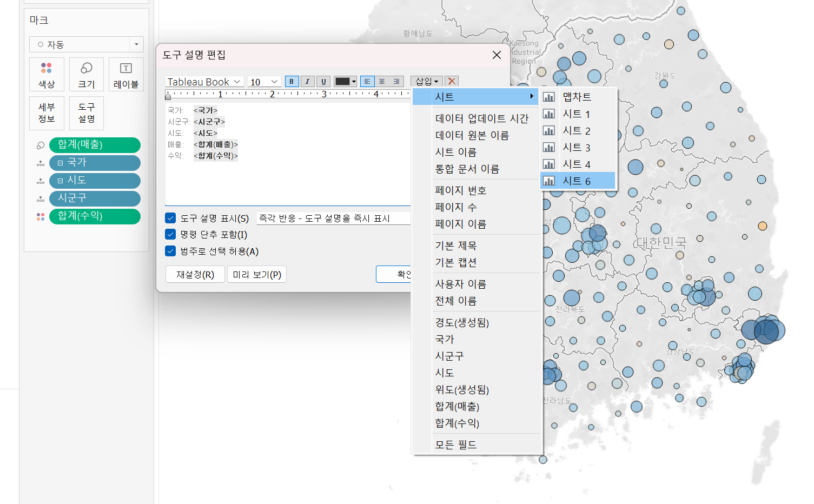Click inside the tooltip text editing area

tap(288, 154)
